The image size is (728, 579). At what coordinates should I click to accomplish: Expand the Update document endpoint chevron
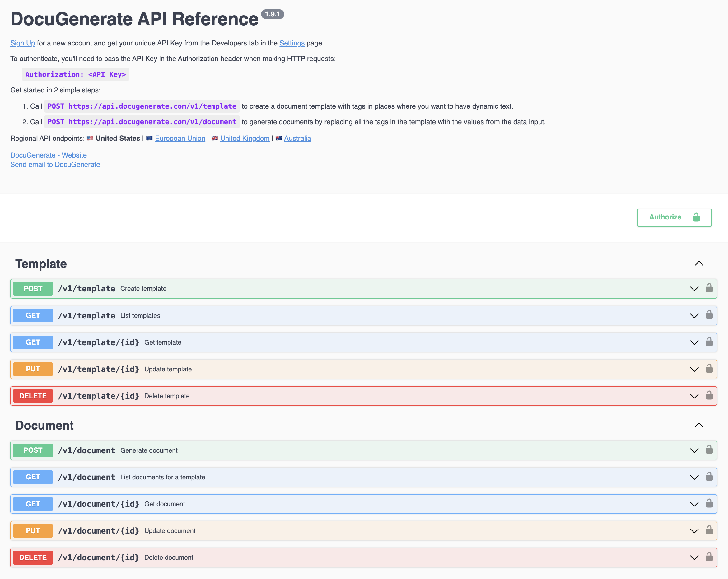[x=694, y=531]
